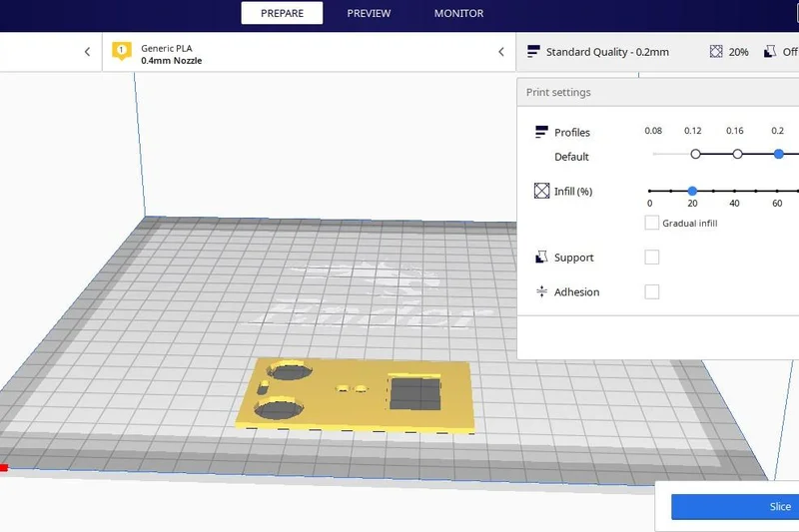Set profile slider to 0.12 layer height
This screenshot has width=799, height=532.
click(695, 154)
